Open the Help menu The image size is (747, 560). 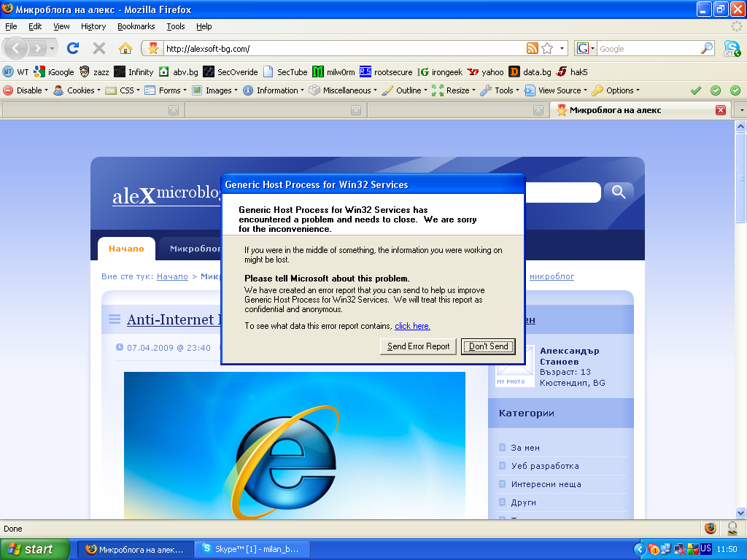click(204, 26)
